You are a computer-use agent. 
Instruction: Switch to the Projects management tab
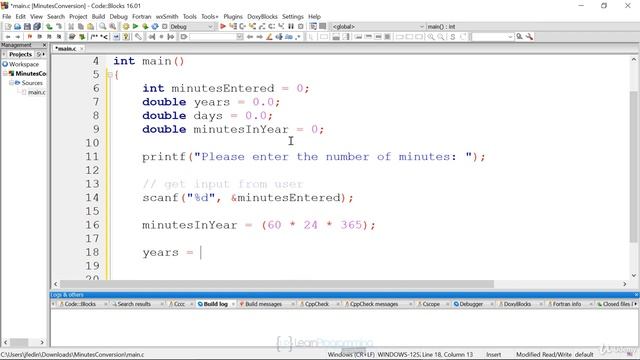tap(20, 54)
